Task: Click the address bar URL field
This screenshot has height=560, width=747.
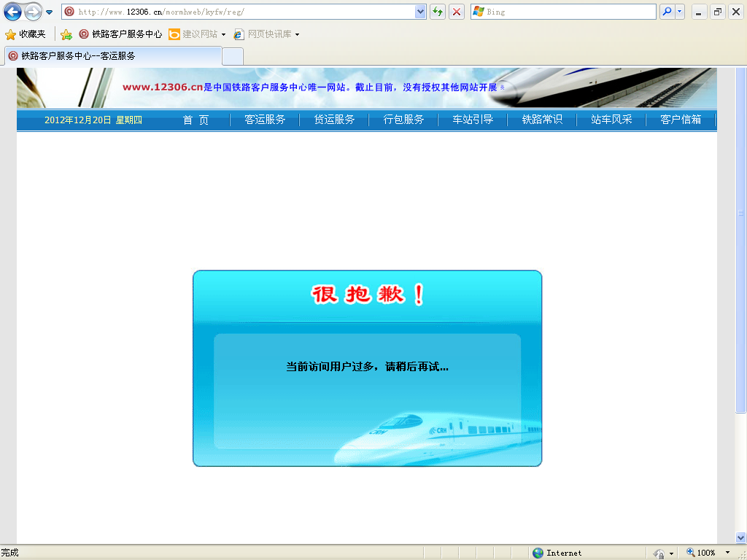Action: pyautogui.click(x=244, y=12)
